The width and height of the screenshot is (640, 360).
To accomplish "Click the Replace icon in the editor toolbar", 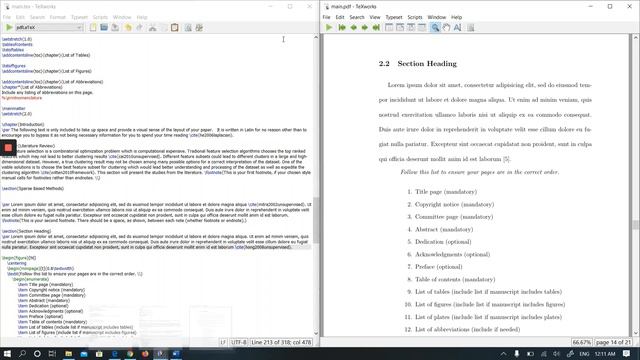I will (199, 27).
